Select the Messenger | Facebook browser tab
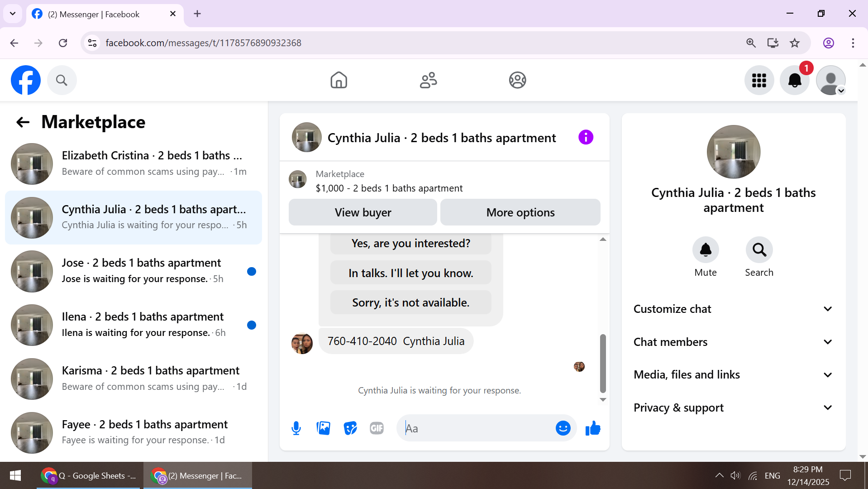This screenshot has height=489, width=868. (x=105, y=14)
